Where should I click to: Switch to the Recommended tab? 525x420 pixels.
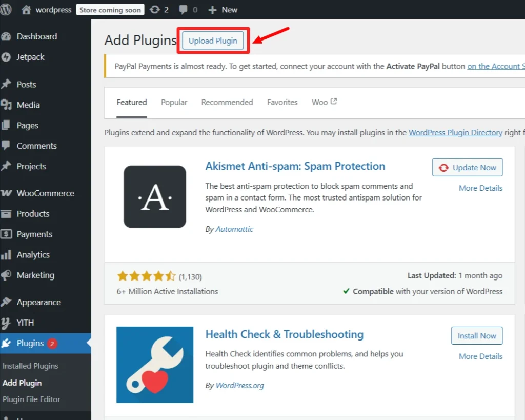[227, 102]
